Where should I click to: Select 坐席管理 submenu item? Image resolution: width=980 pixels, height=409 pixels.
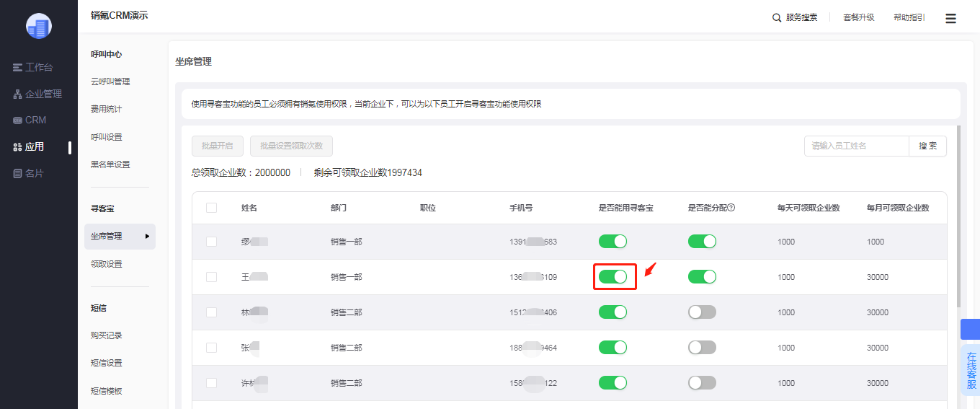[120, 236]
